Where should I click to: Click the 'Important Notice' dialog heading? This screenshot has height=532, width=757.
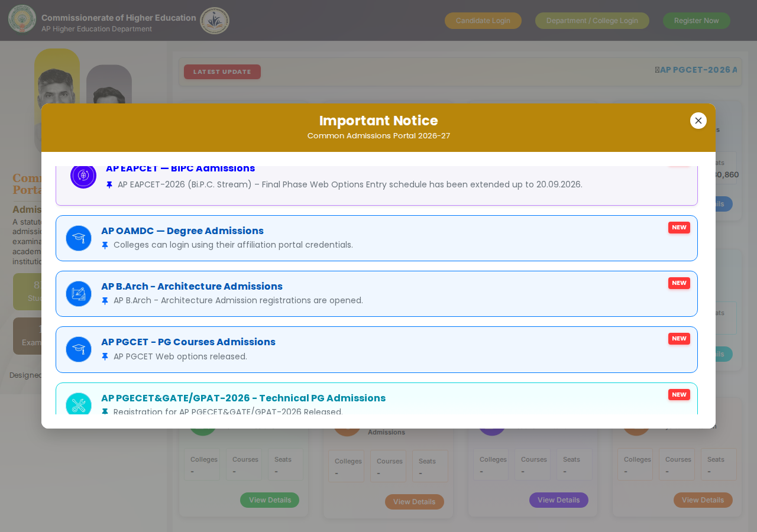tap(378, 121)
